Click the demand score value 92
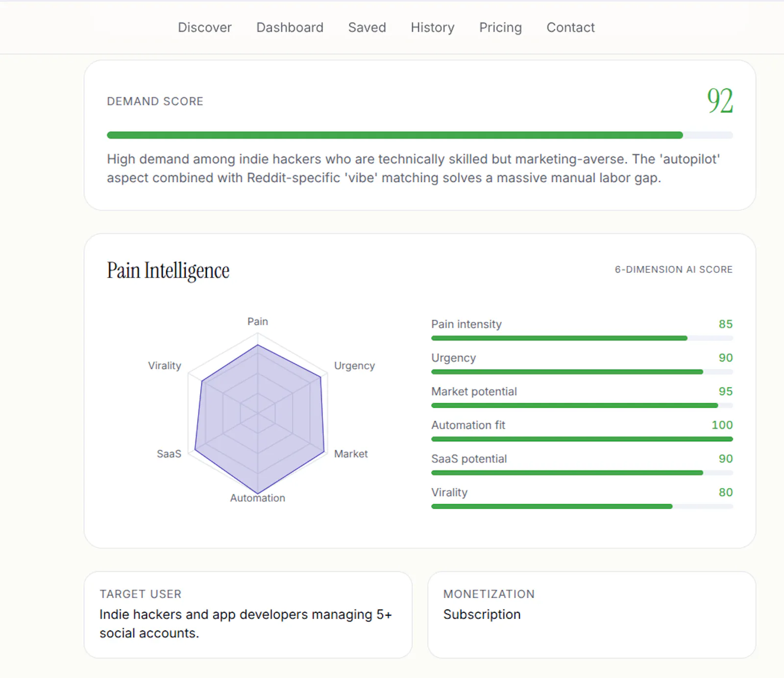Image resolution: width=784 pixels, height=678 pixels. click(x=720, y=100)
